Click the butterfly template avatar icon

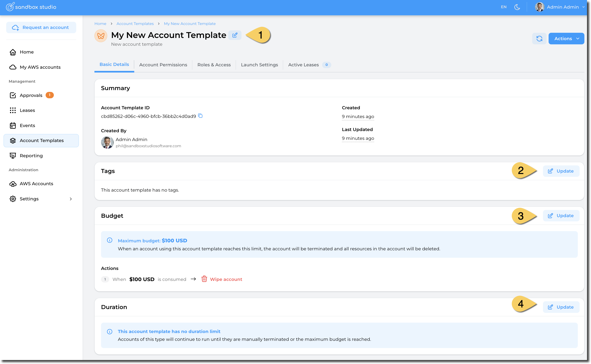click(x=101, y=36)
